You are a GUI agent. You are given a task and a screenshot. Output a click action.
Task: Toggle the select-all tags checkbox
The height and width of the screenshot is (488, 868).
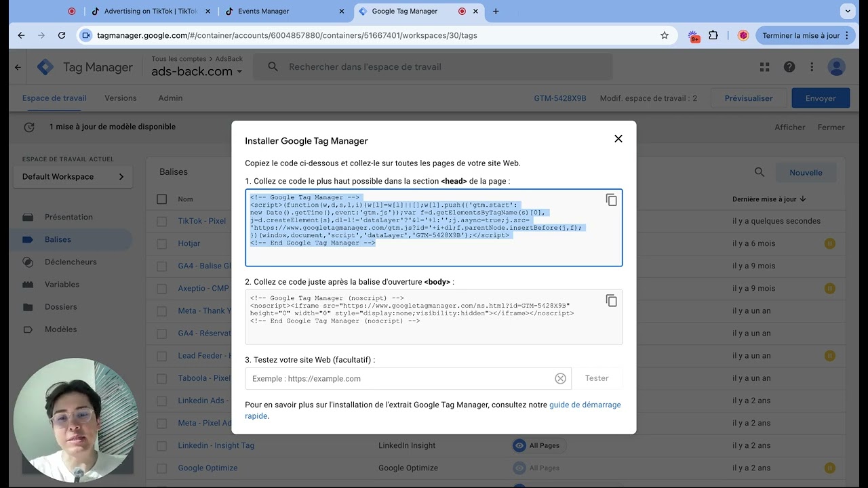[161, 199]
